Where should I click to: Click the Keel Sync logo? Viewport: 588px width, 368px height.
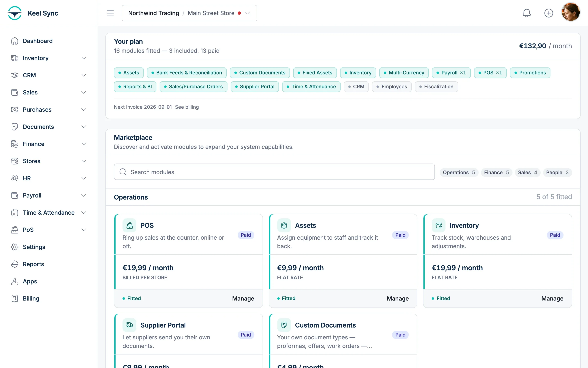14,13
